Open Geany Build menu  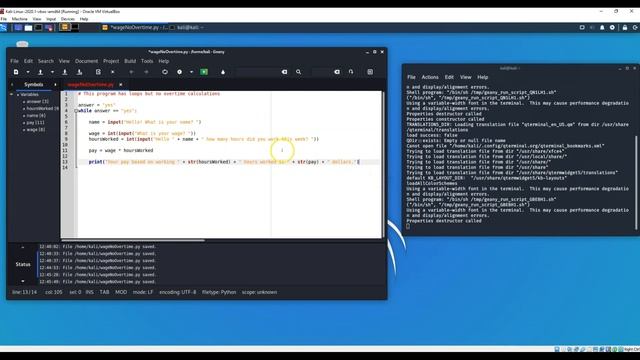130,61
